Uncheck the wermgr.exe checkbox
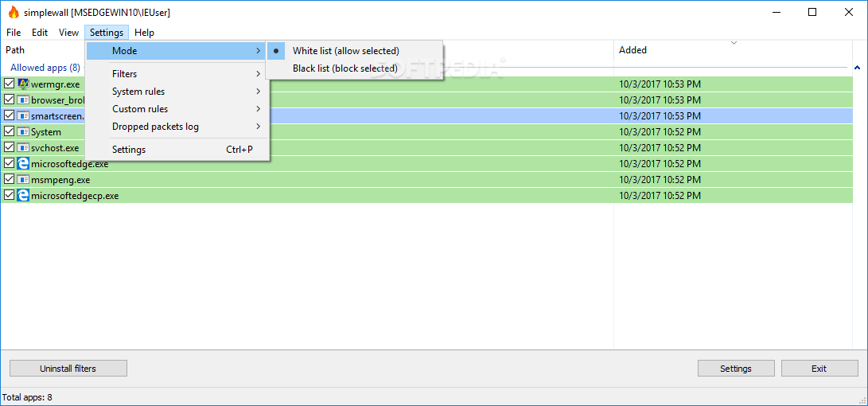This screenshot has width=868, height=406. click(9, 84)
